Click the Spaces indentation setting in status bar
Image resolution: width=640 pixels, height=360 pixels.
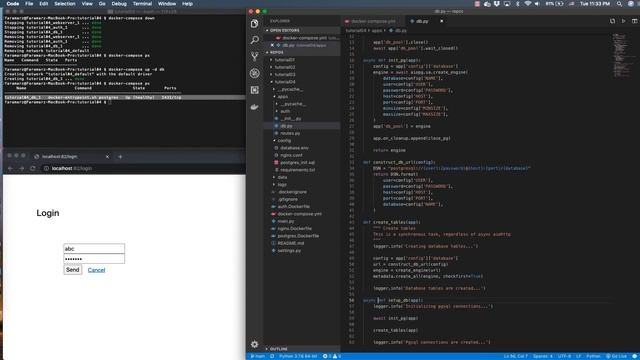[543, 356]
